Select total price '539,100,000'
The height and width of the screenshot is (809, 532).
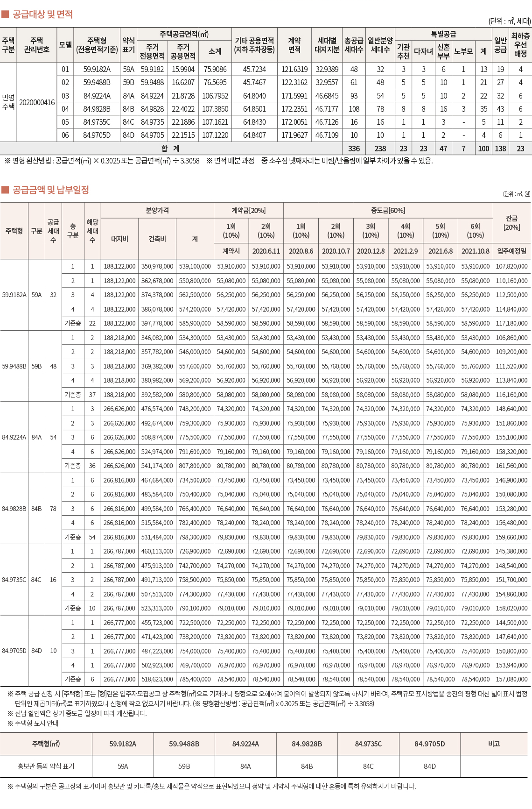click(x=195, y=266)
